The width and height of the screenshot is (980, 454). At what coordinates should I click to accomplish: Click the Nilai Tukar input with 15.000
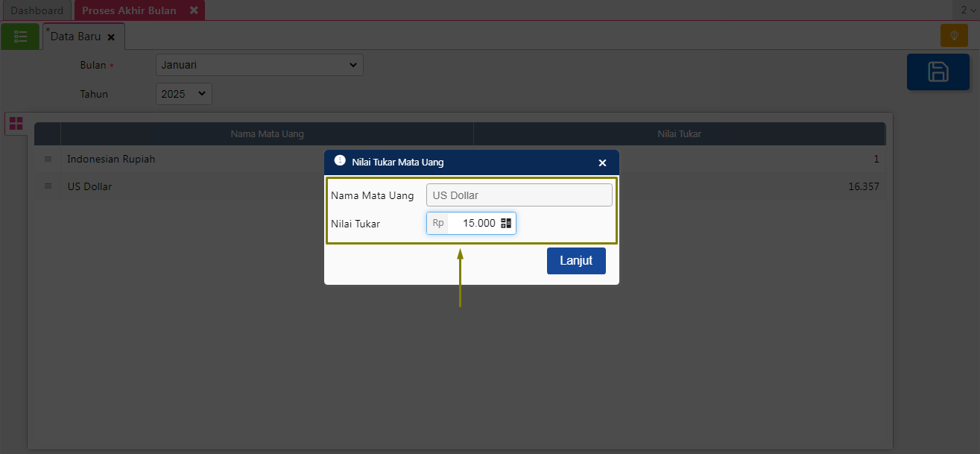474,223
